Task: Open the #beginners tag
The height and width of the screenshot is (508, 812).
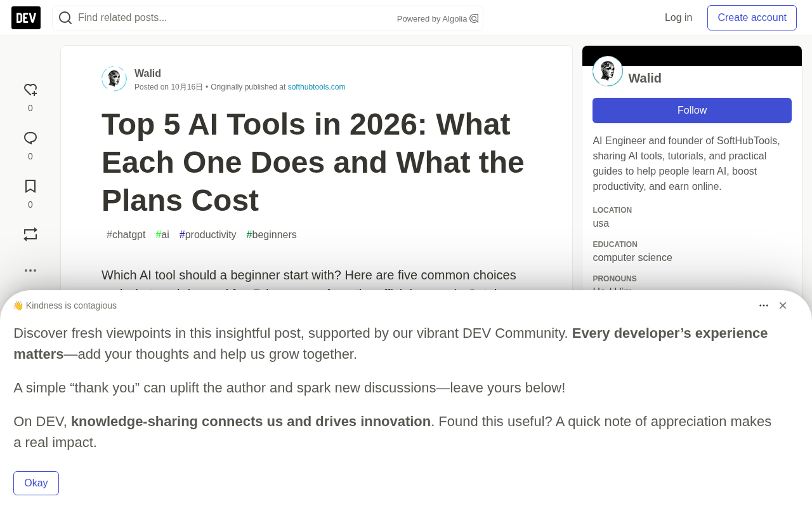Action: [x=272, y=235]
